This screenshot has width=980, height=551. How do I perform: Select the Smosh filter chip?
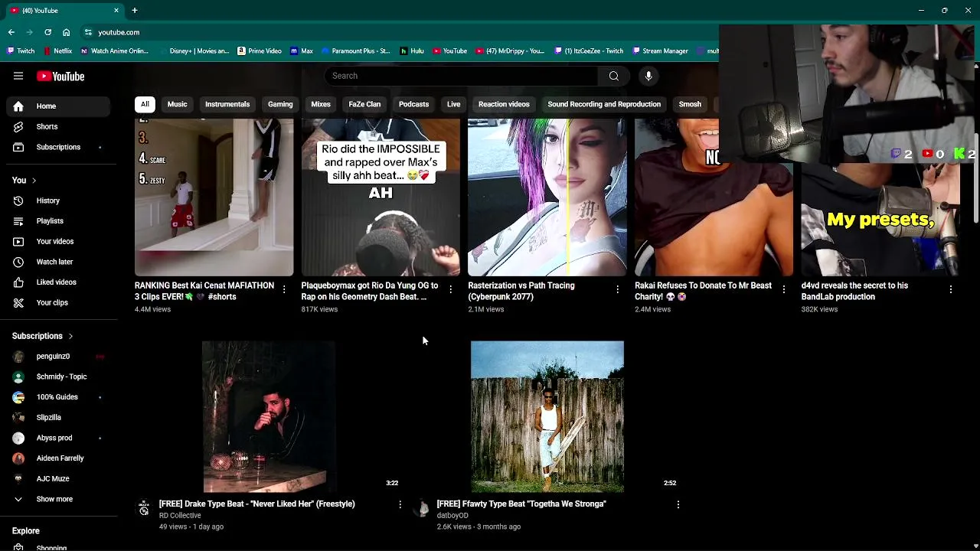point(690,104)
